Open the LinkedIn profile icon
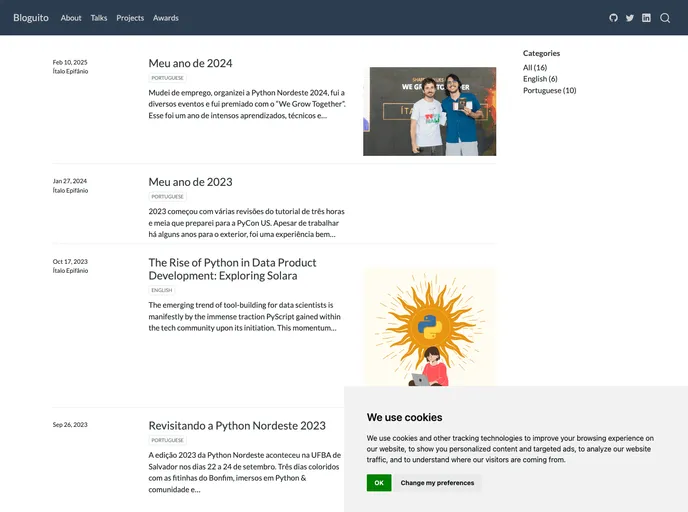This screenshot has width=688, height=512. pyautogui.click(x=646, y=18)
